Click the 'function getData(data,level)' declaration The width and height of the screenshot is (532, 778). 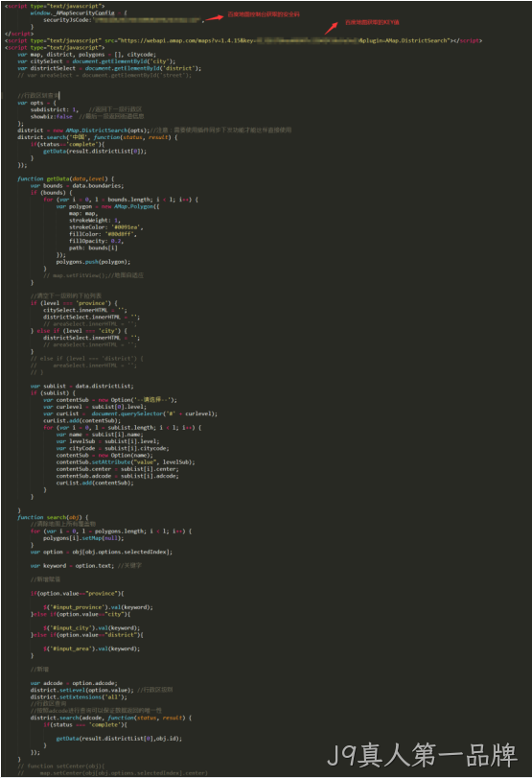pyautogui.click(x=65, y=178)
